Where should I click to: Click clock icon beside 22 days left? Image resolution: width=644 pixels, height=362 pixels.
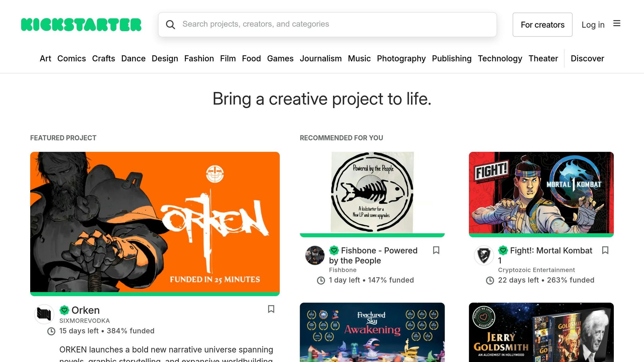coord(490,280)
